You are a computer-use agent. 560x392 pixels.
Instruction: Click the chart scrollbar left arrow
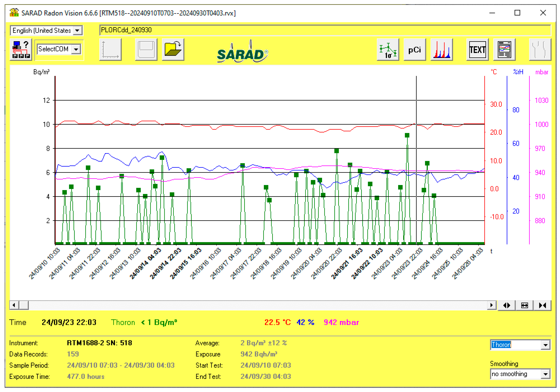click(14, 305)
